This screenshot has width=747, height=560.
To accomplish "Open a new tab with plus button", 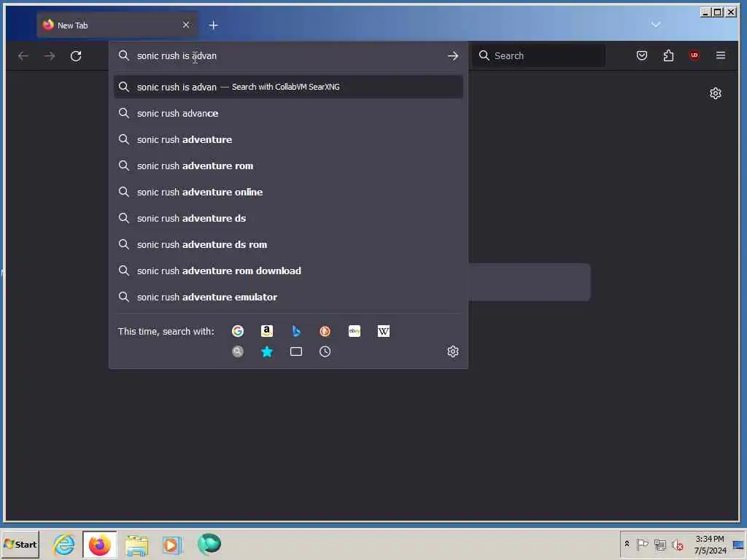I will coord(214,26).
